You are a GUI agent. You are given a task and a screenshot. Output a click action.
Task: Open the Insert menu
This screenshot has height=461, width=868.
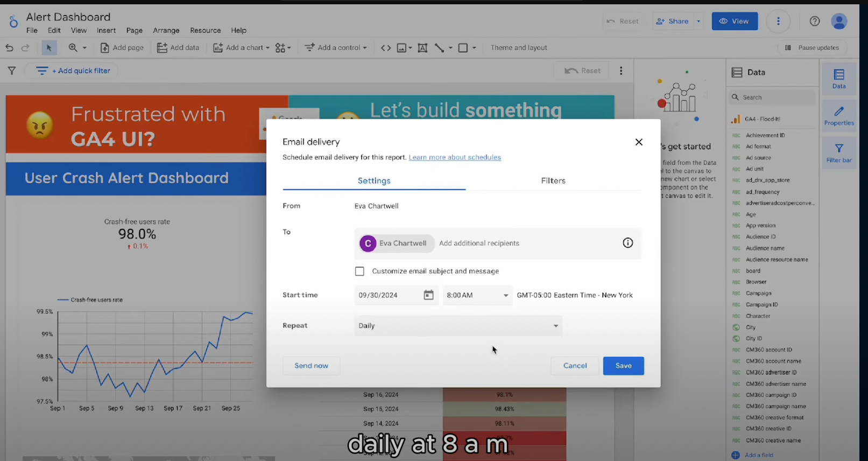[107, 31]
